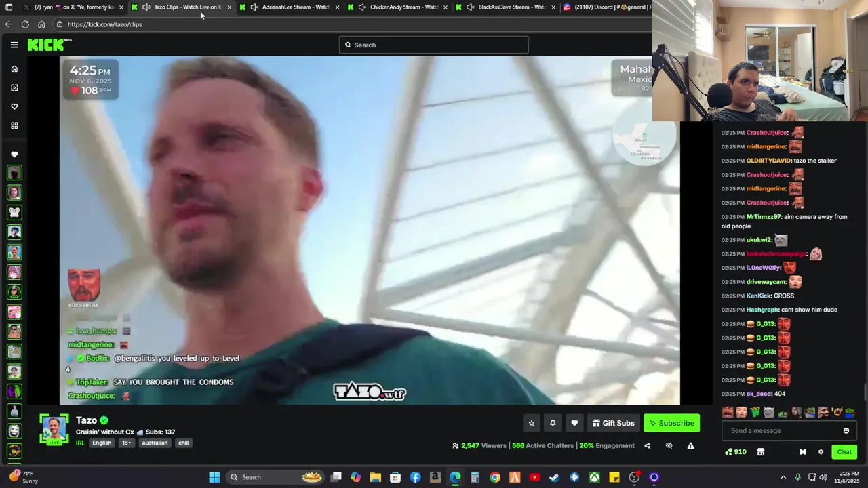
Task: Click green Subscribe button
Action: tap(671, 423)
